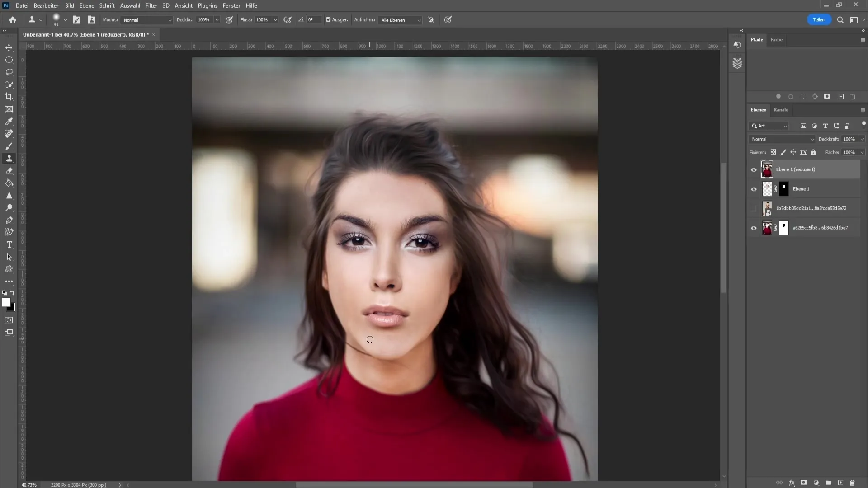The image size is (868, 488).
Task: Select the Healing Brush tool
Action: click(9, 134)
